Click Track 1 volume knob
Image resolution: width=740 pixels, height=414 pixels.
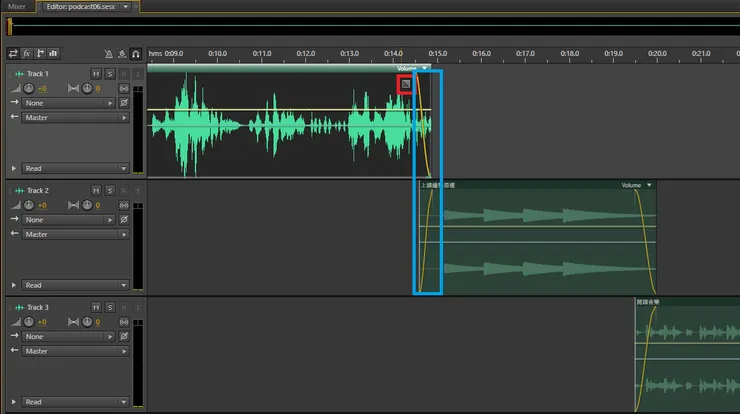[x=29, y=88]
